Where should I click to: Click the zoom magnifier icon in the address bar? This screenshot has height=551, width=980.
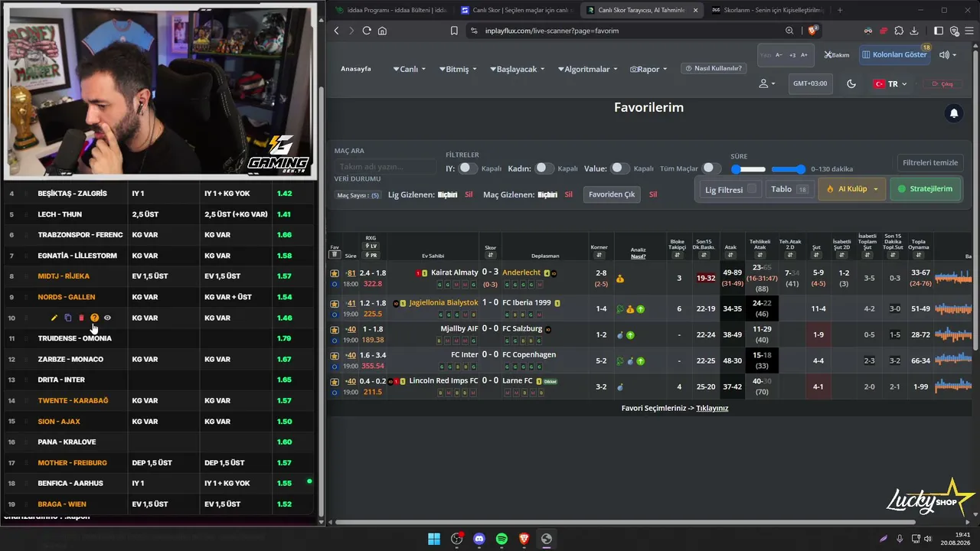tap(789, 31)
